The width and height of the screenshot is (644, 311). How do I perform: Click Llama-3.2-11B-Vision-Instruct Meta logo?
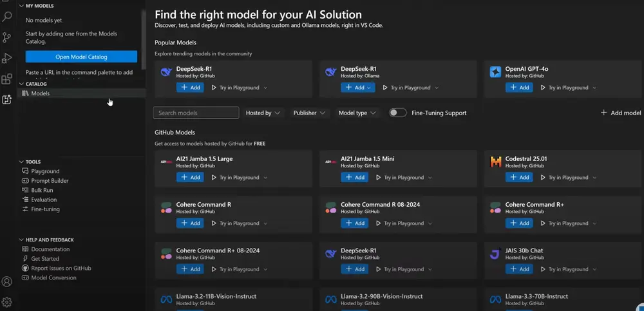coord(166,300)
